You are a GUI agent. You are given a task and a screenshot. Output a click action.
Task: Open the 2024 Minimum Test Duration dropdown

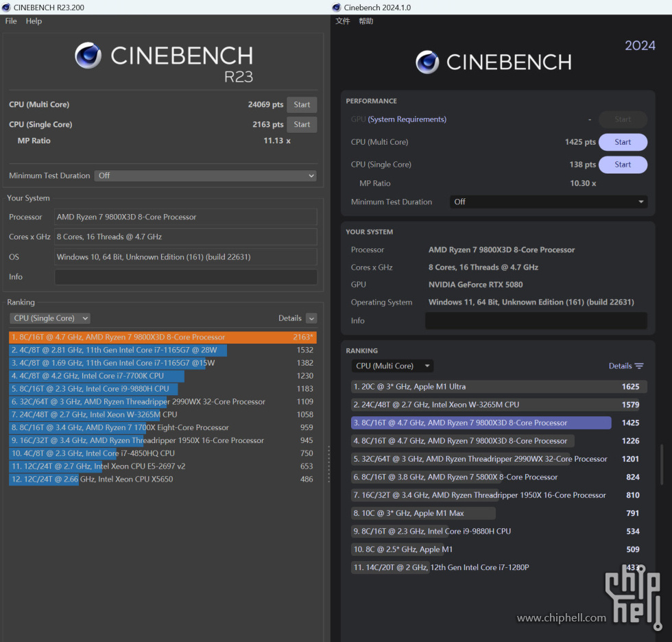[x=549, y=202]
